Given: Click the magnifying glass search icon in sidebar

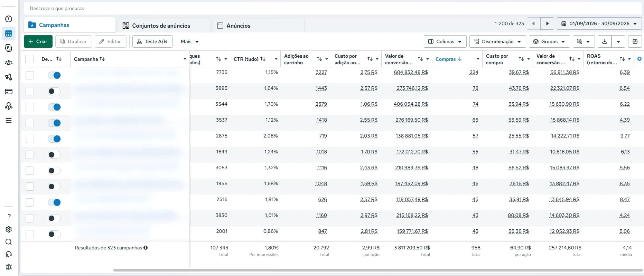Looking at the screenshot, I should 9,242.
